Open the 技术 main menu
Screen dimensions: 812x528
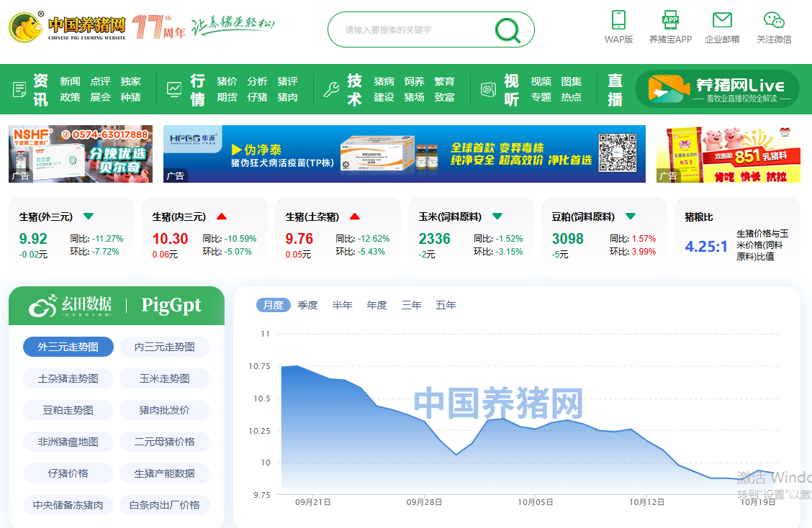(x=354, y=89)
